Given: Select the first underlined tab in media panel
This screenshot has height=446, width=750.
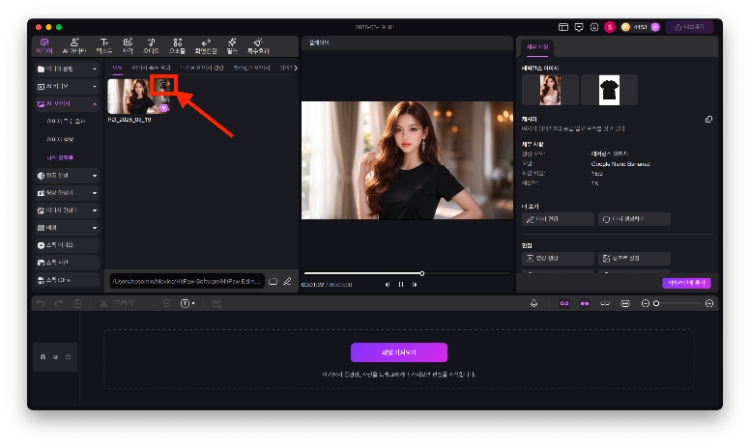Looking at the screenshot, I should (x=117, y=68).
